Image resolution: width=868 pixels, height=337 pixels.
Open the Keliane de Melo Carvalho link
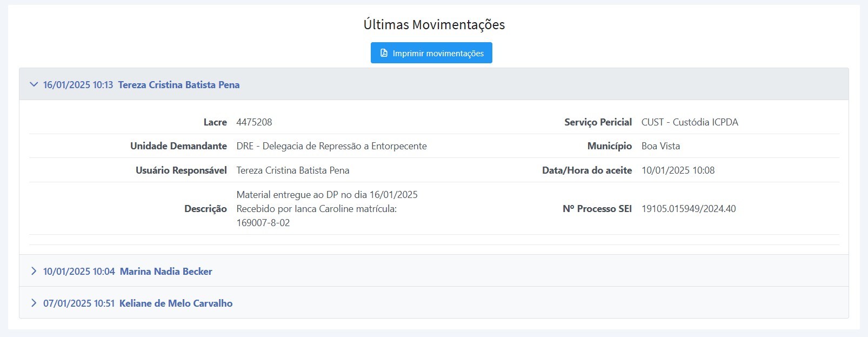176,303
